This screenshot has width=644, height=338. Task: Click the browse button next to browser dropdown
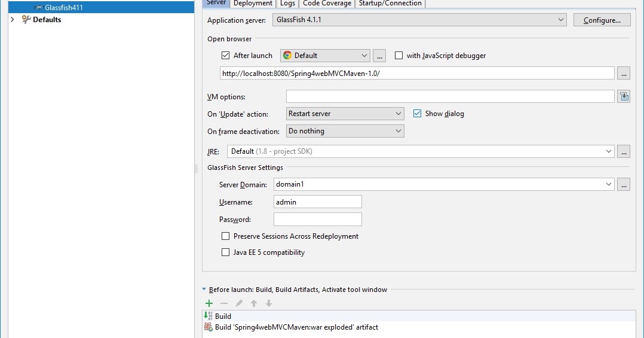379,56
